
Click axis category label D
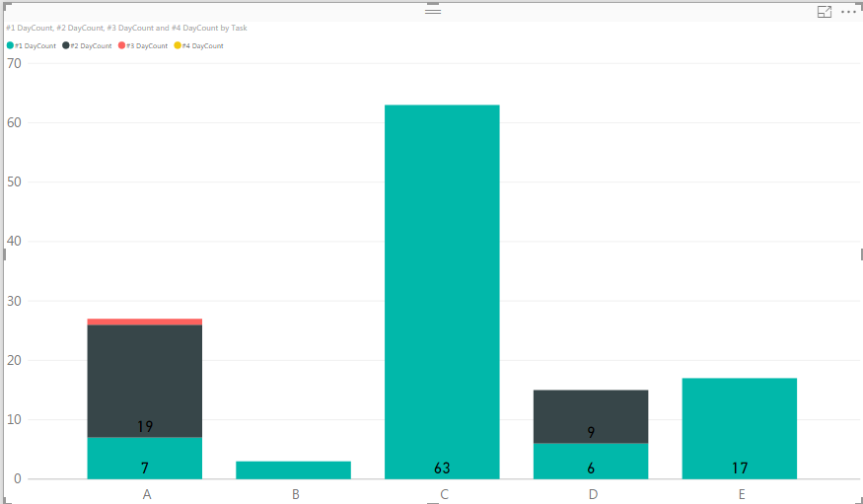coord(593,494)
